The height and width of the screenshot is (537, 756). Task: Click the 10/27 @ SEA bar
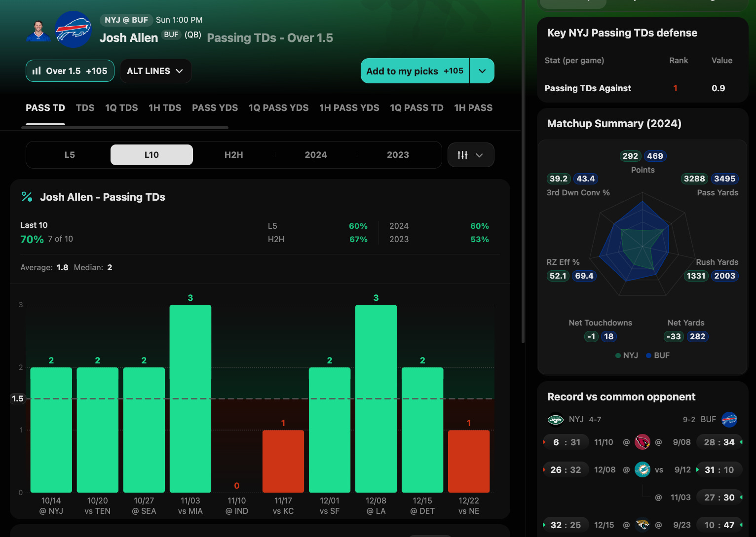click(x=144, y=430)
